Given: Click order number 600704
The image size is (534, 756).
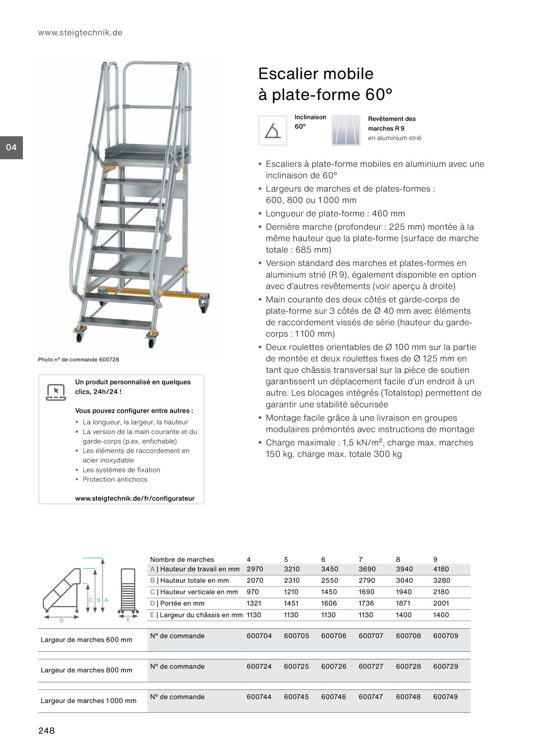Looking at the screenshot, I should pos(259,636).
